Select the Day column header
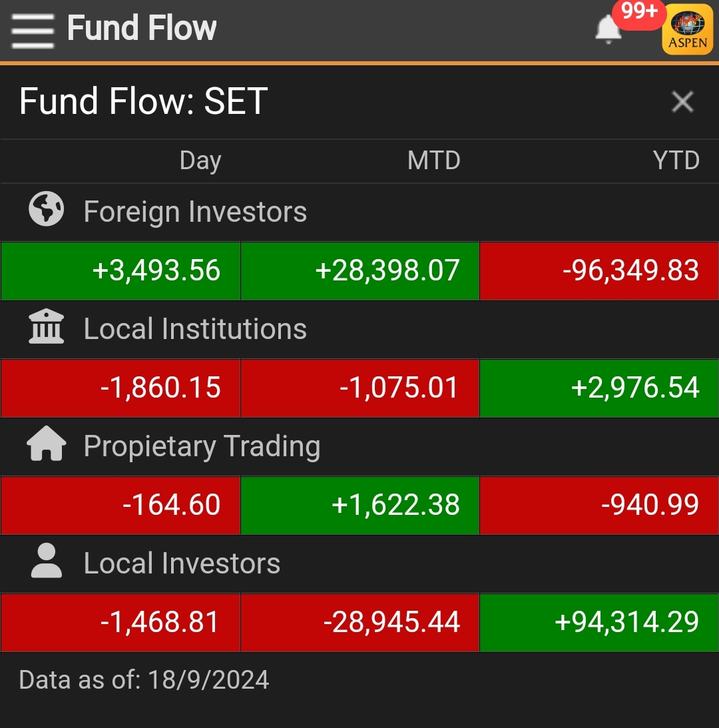This screenshot has height=728, width=719. pyautogui.click(x=200, y=161)
